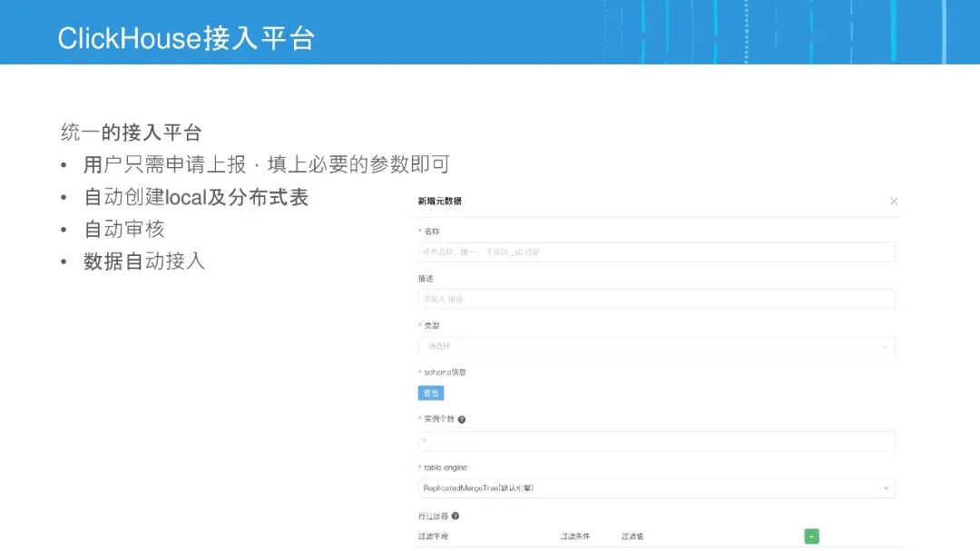Screen dimensions: 980x551
Task: Click the bullet 自动审核
Action: [x=124, y=230]
